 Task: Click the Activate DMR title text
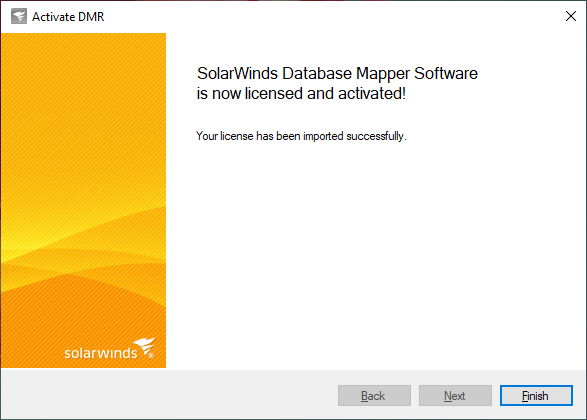(68, 17)
